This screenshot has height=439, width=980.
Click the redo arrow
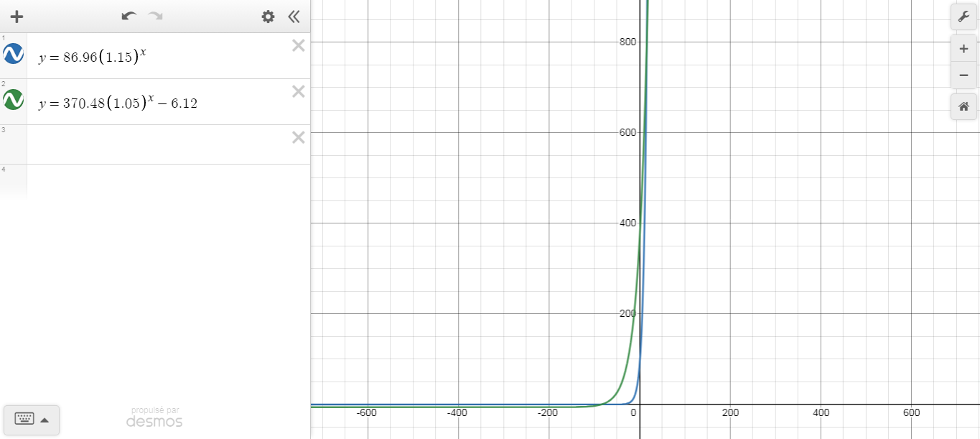tap(154, 17)
